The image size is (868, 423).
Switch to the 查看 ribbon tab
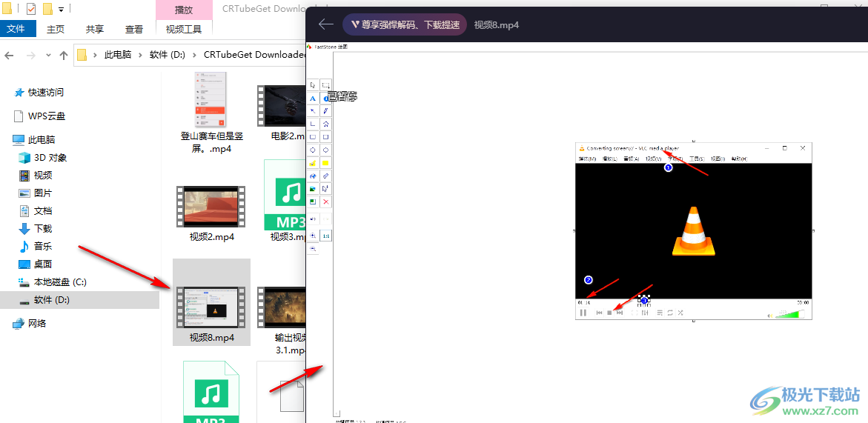point(134,29)
